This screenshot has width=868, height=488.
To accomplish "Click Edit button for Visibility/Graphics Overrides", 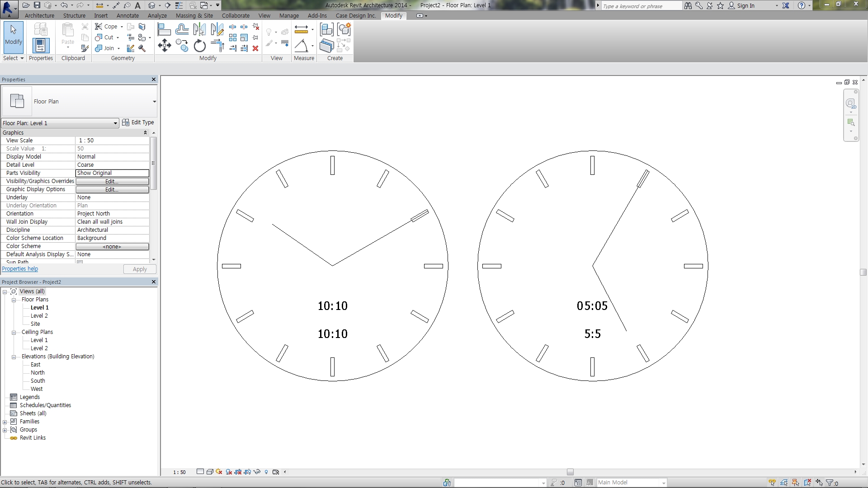I will point(112,181).
